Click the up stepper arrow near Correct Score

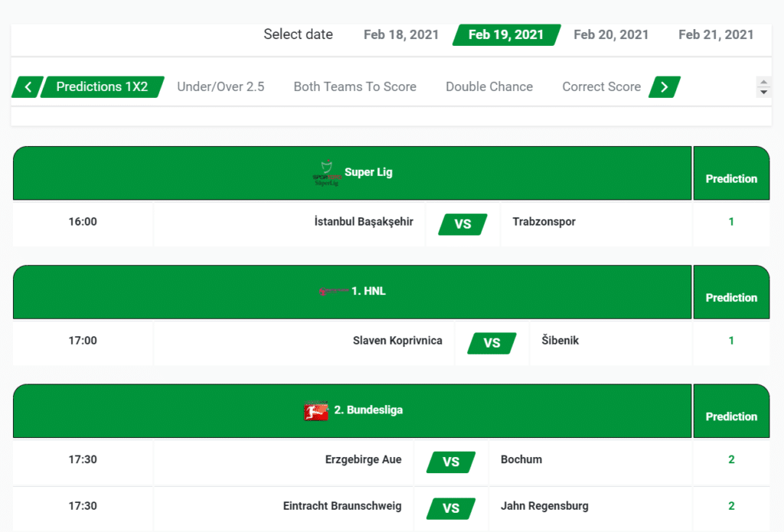pos(763,80)
